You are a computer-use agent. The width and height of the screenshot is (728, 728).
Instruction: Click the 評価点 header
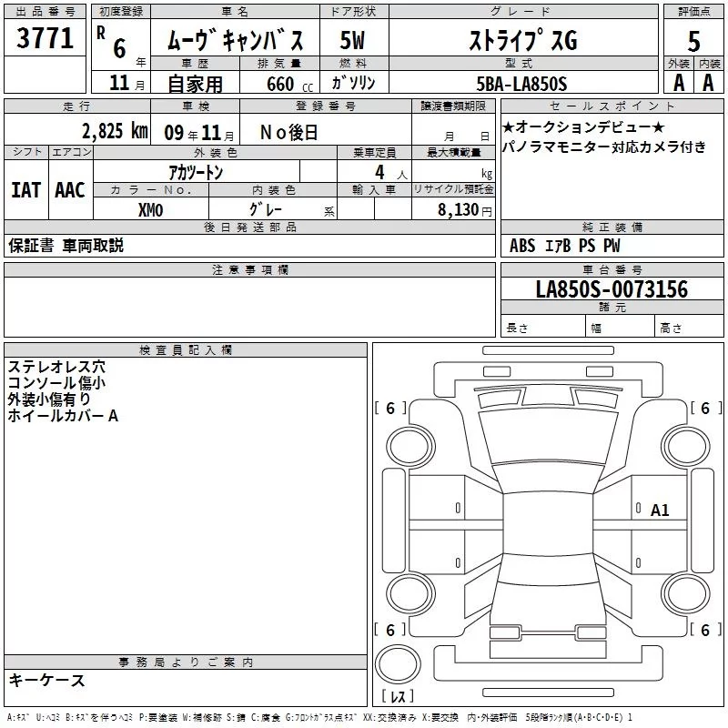click(x=693, y=12)
